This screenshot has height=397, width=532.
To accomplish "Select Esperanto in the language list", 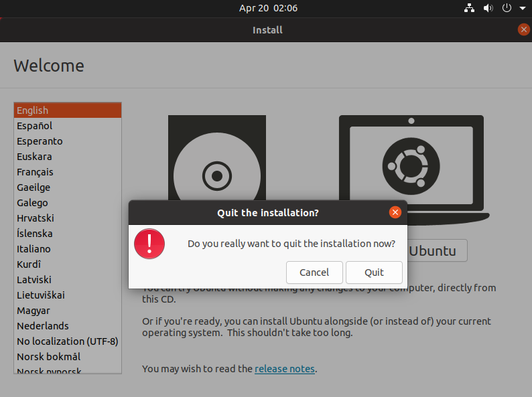I will pyautogui.click(x=68, y=141).
